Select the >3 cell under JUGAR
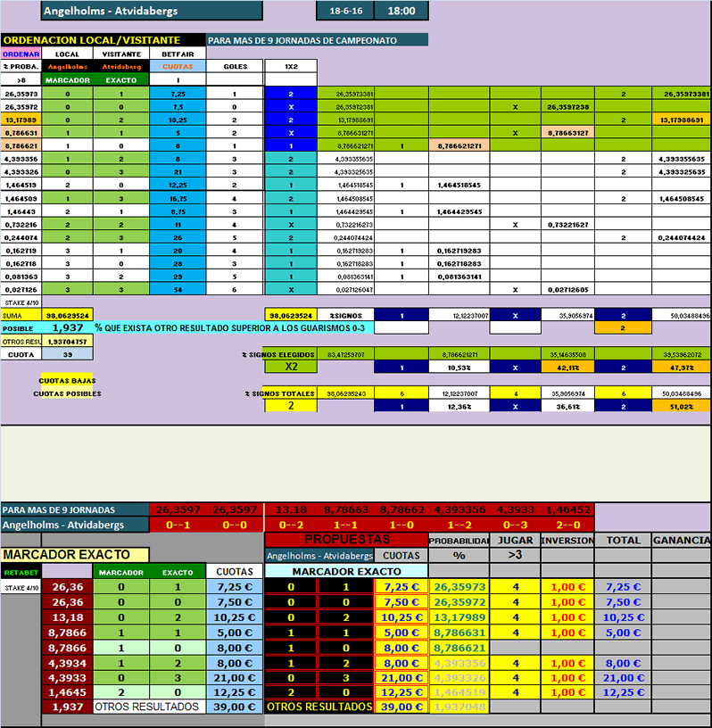Viewport: 712px width, 728px height. click(x=515, y=555)
